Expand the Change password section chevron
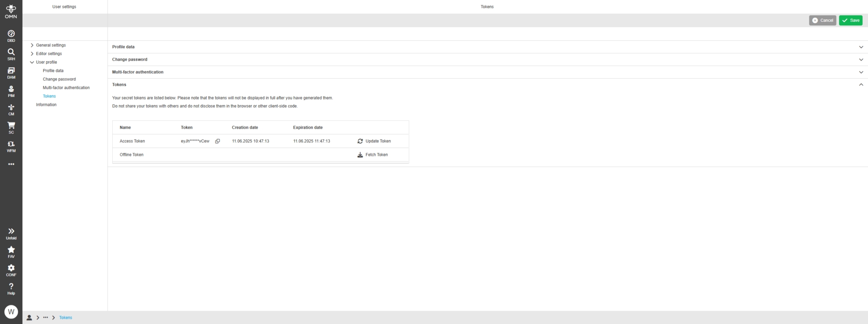Screen dimensions: 868x324 861,60
